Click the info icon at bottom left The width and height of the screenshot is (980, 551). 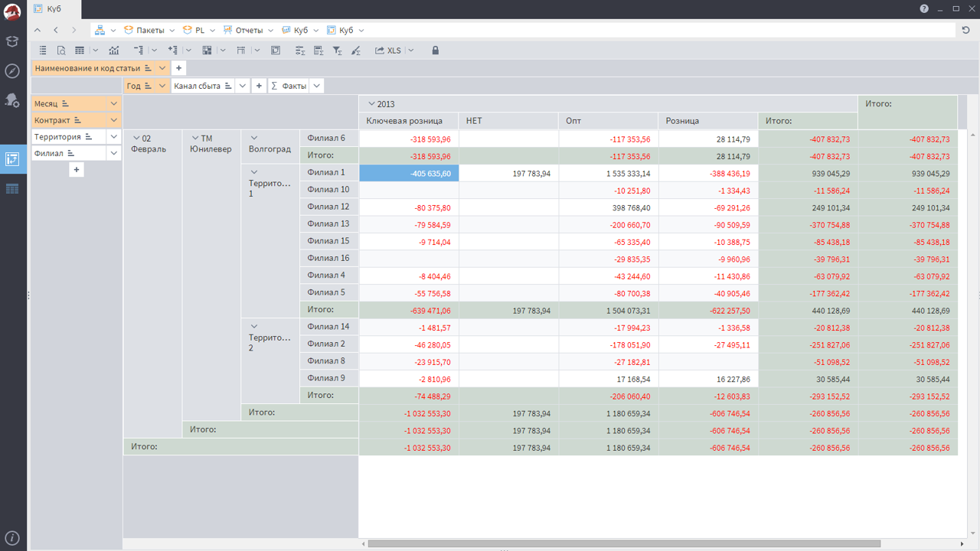pyautogui.click(x=12, y=538)
